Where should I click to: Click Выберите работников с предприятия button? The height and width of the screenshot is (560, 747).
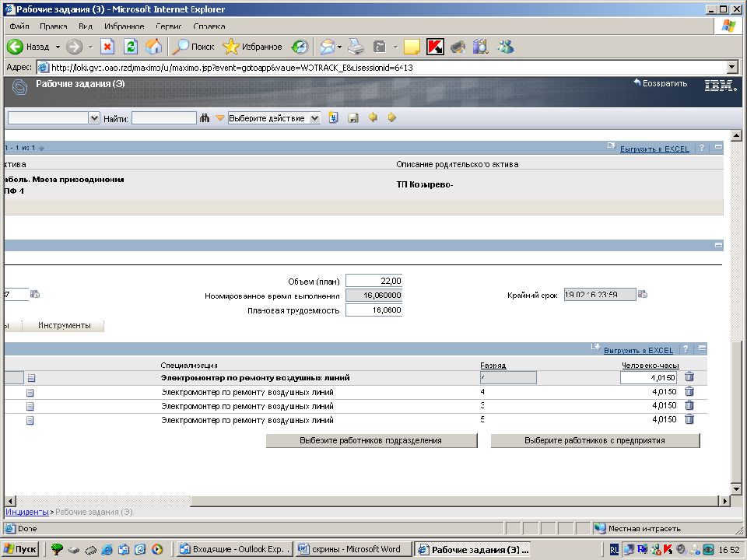coord(595,440)
